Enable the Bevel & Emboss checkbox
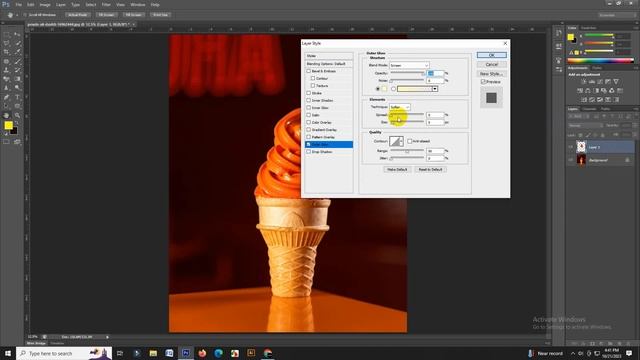640x360 pixels. point(309,71)
